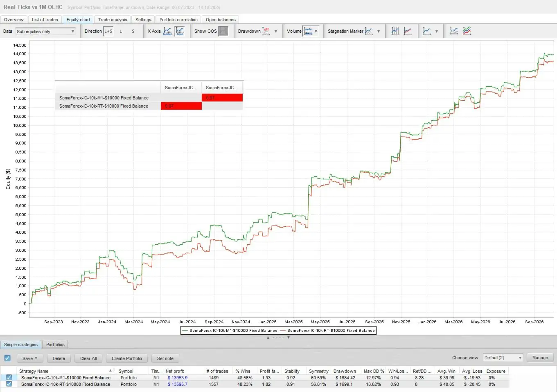Image resolution: width=557 pixels, height=392 pixels.
Task: Click the bar chart type icon
Action: coord(395,31)
